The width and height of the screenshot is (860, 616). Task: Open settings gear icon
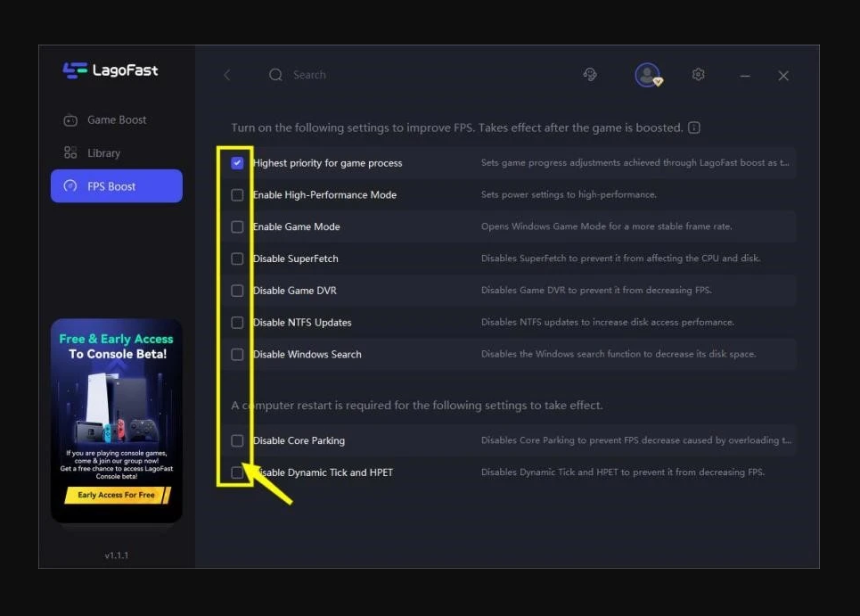click(x=698, y=74)
